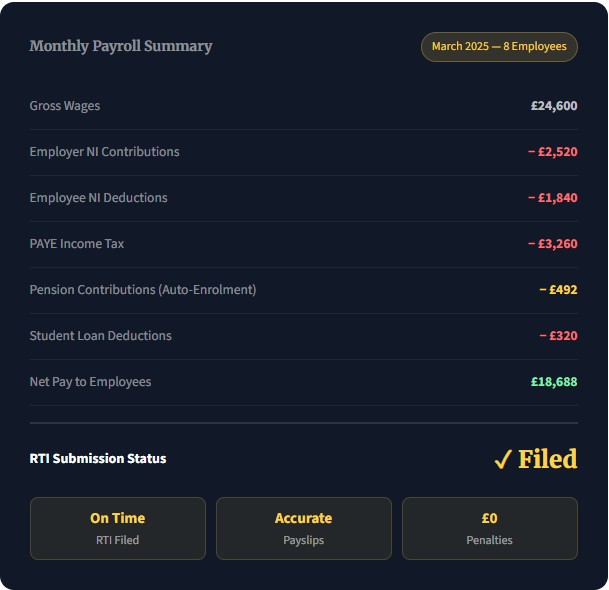Click the Filed checkmark status

point(536,459)
